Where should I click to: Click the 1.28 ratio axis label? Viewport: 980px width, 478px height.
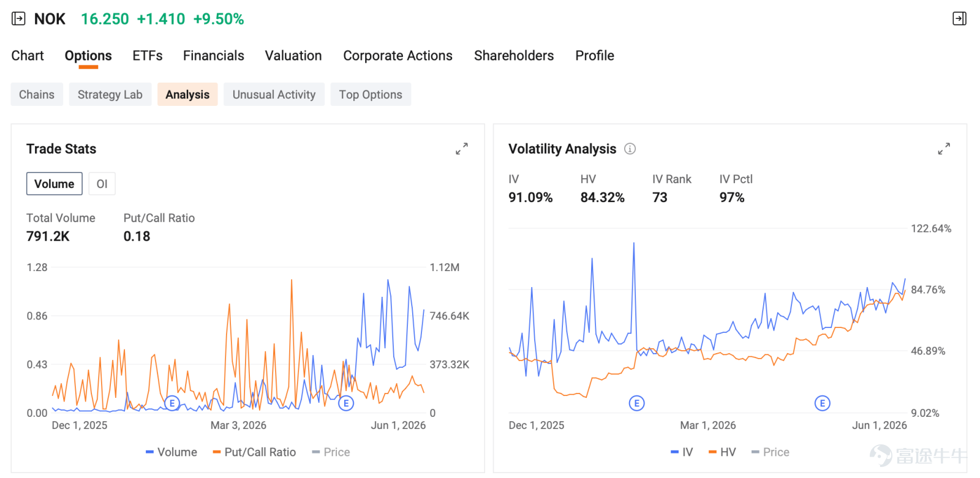(37, 267)
